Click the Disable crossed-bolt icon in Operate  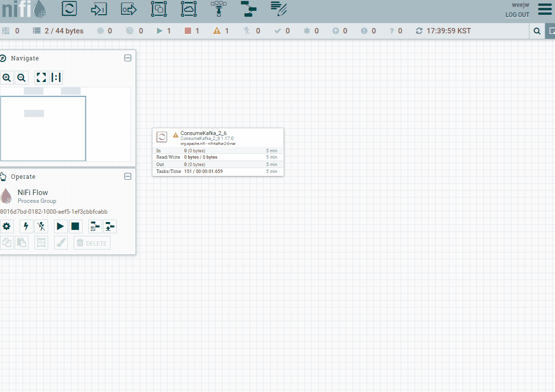(41, 226)
